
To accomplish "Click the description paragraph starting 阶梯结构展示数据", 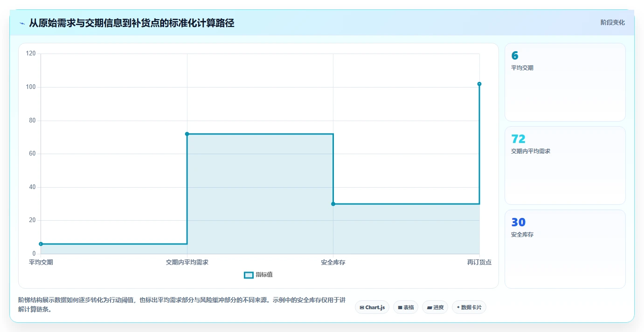I will click(x=182, y=305).
